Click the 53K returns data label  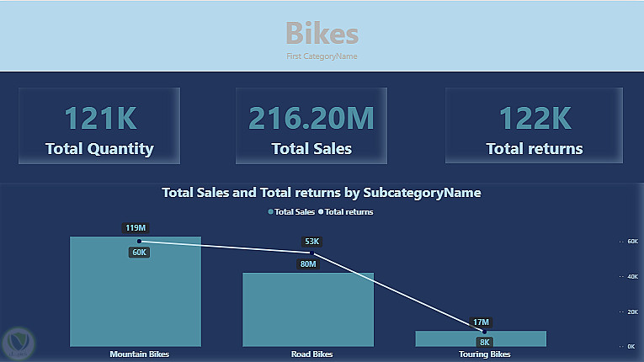click(312, 242)
